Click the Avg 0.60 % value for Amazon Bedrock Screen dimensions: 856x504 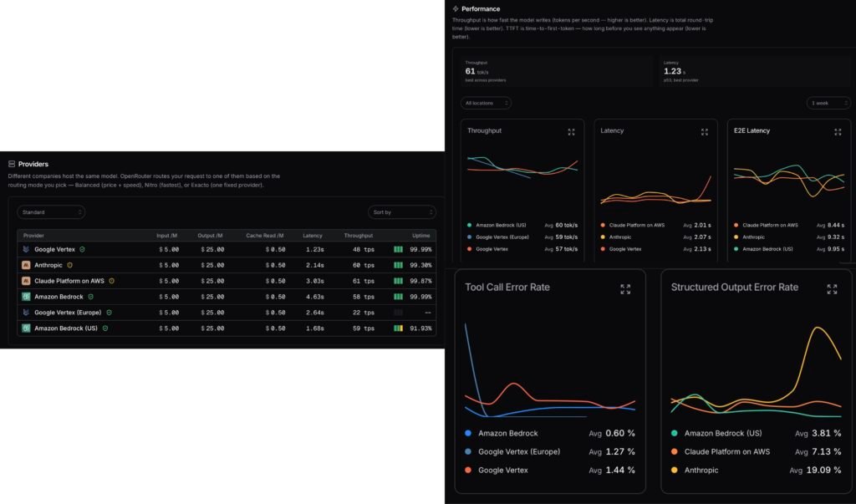click(x=611, y=433)
